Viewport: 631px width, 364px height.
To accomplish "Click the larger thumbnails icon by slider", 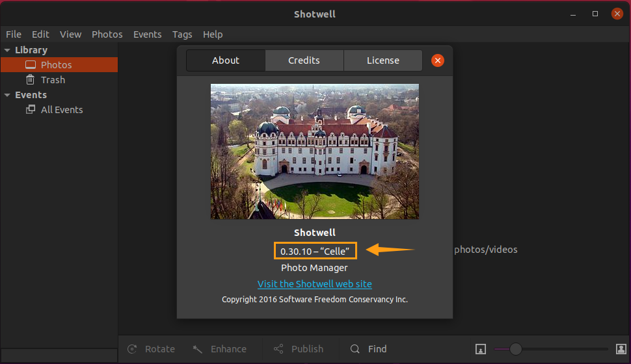I will tap(621, 349).
